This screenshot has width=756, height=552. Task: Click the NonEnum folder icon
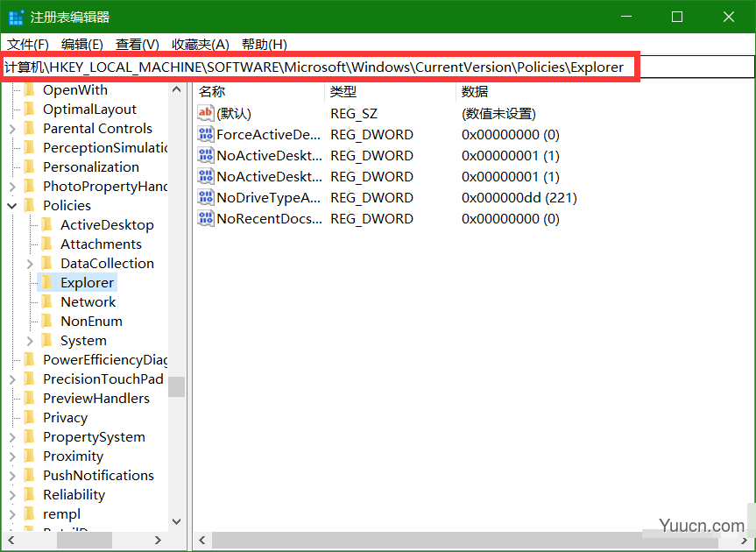[47, 322]
